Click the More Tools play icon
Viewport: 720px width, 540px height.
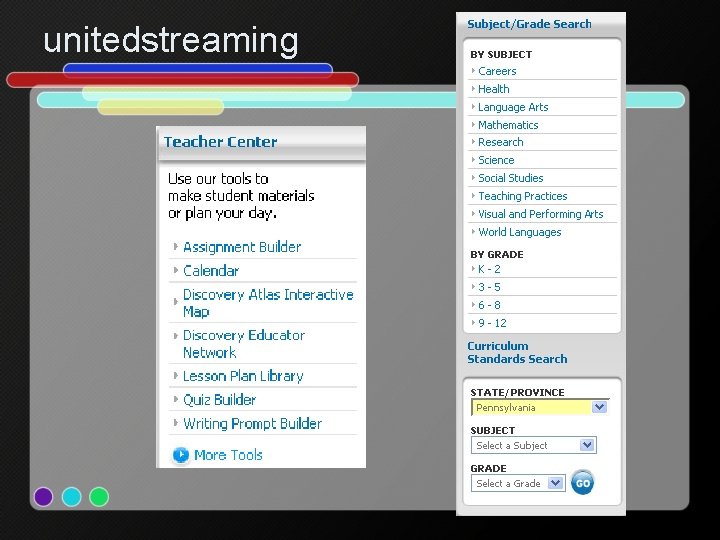pos(181,455)
